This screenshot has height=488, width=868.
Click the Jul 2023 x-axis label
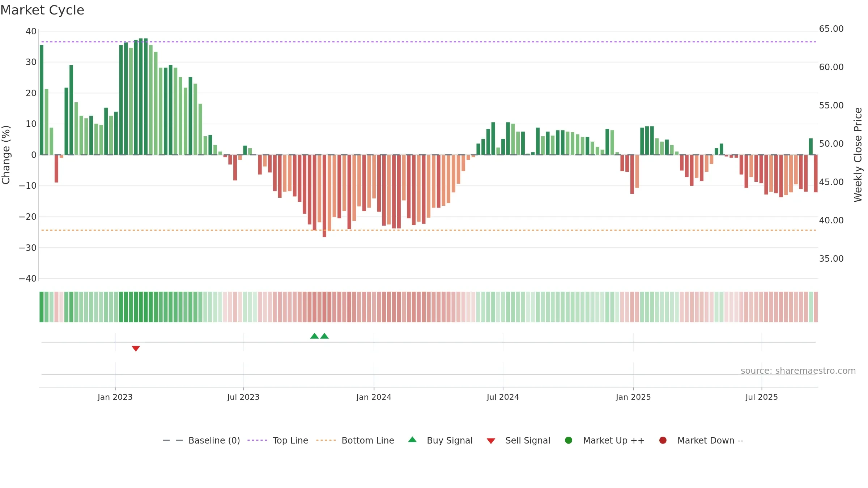tap(243, 397)
